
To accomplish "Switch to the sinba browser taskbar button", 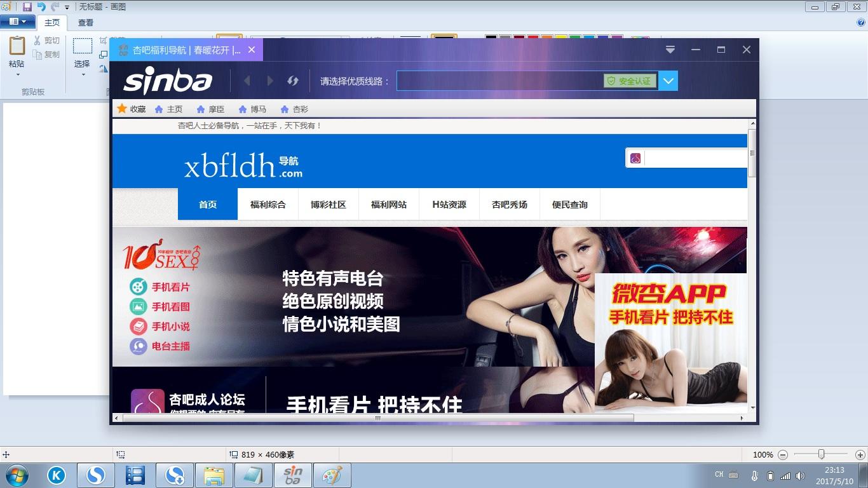I will 293,475.
